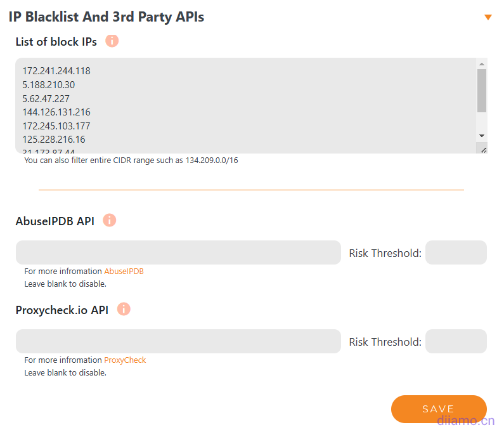Place cursor on the 125.228.216.16 line

click(x=54, y=140)
